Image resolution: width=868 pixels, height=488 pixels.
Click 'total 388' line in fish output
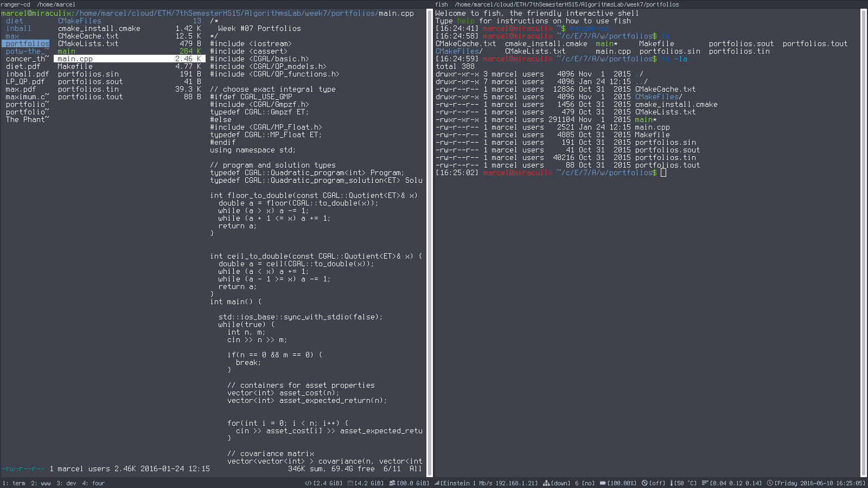[455, 66]
